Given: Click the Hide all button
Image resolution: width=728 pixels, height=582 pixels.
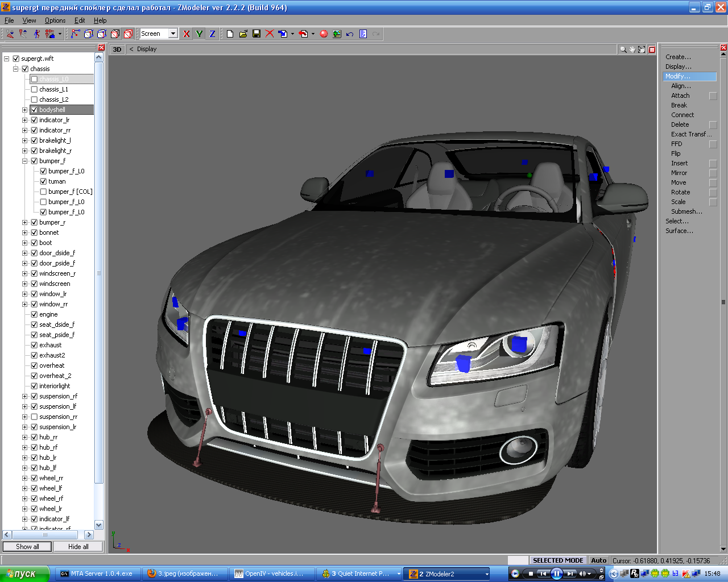Looking at the screenshot, I should tap(78, 546).
